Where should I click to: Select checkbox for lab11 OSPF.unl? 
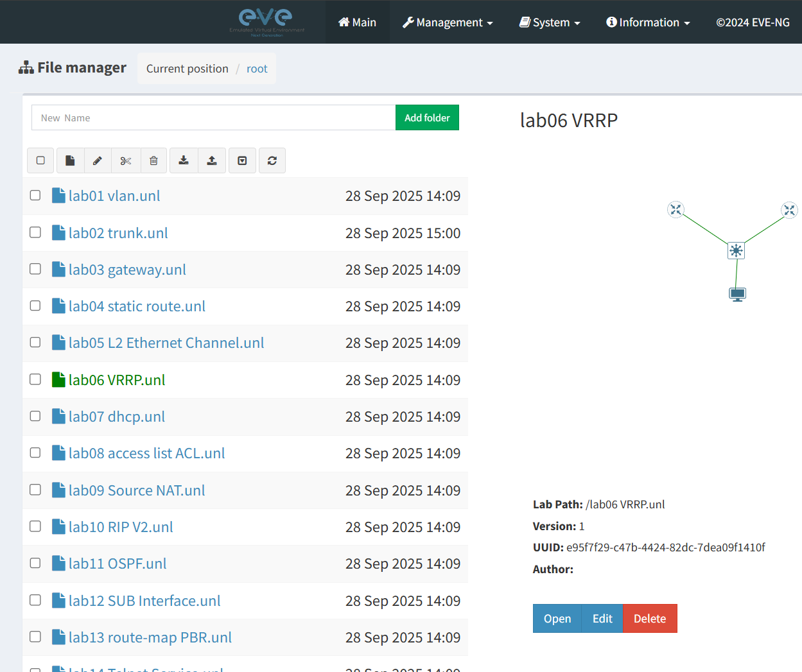tap(35, 563)
